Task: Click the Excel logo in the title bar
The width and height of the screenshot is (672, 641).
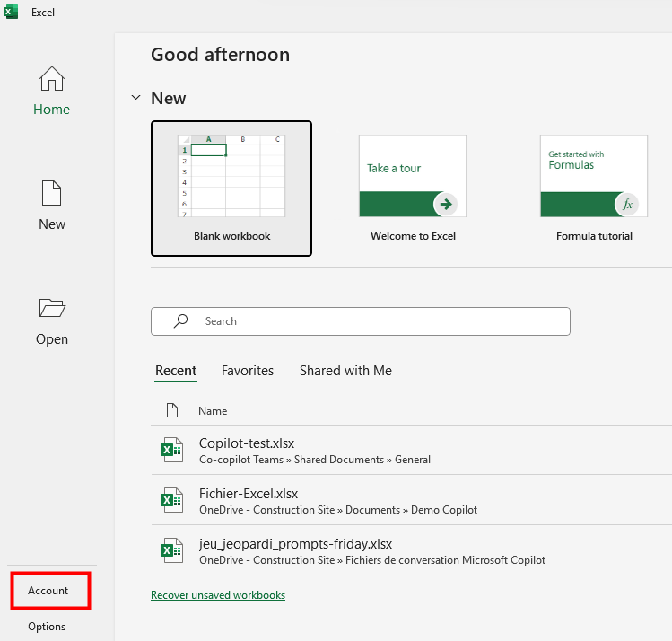Action: [11, 12]
